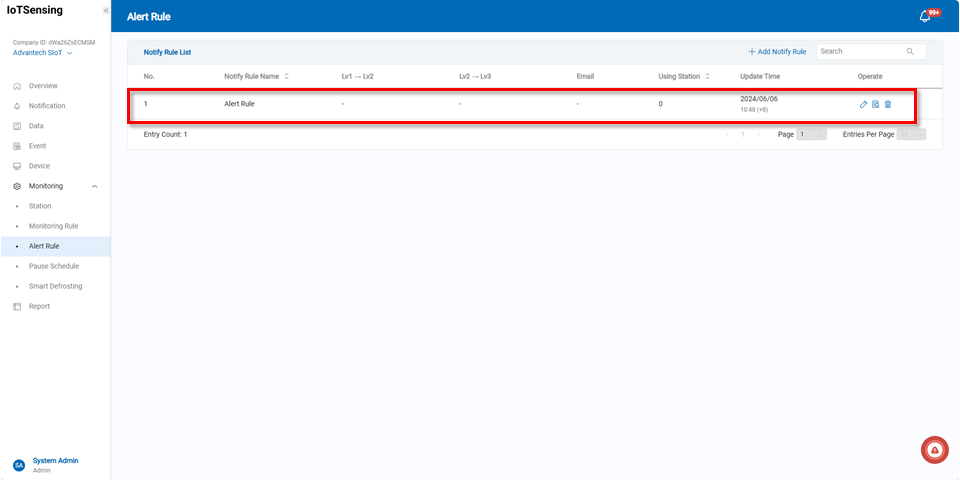
Task: Go to Pause Schedule in the sidebar
Action: (53, 266)
